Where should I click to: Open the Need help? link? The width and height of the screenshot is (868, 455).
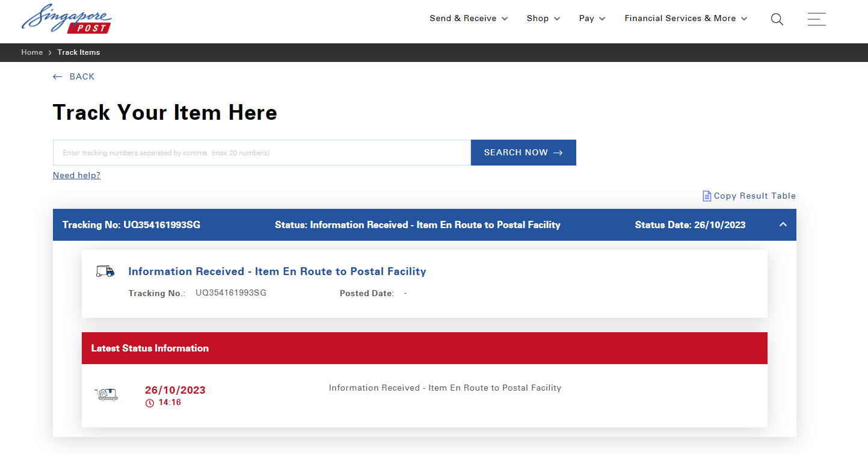click(x=76, y=176)
